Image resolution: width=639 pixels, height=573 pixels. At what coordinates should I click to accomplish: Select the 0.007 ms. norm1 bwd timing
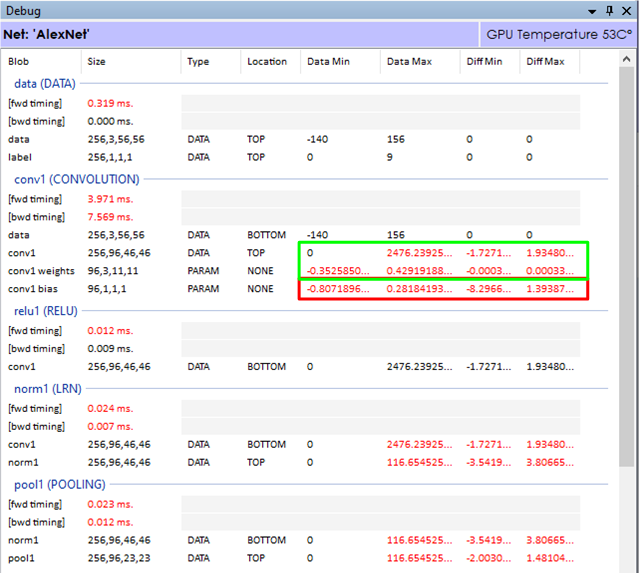(x=110, y=427)
